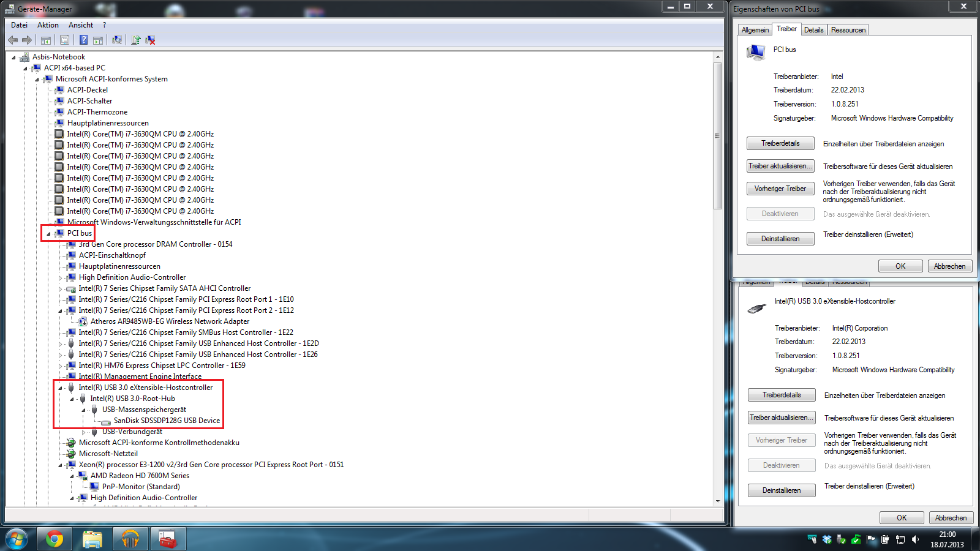Click the volume speaker tray icon

click(x=915, y=539)
